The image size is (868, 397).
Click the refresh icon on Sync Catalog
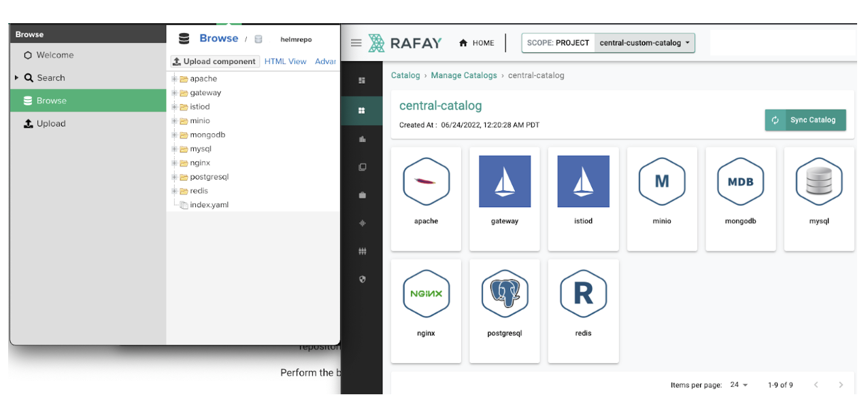click(x=775, y=120)
